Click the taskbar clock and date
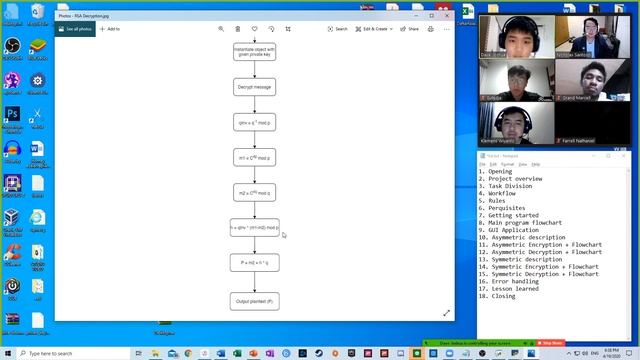Screen dimensions: 640x360 611,353
